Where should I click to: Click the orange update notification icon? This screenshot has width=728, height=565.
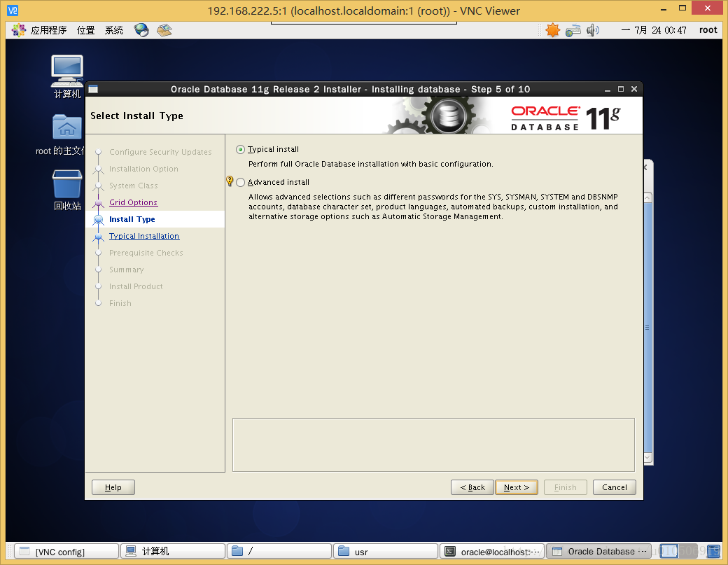(552, 30)
